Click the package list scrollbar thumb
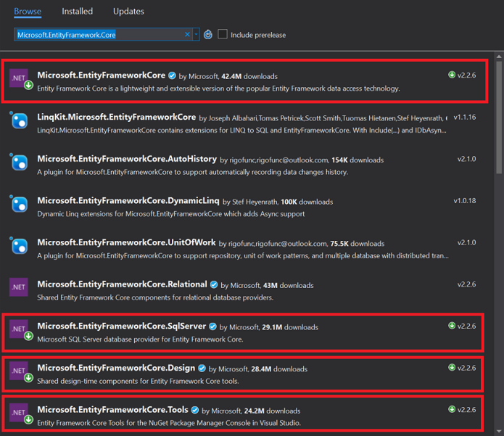This screenshot has width=504, height=436. click(499, 118)
